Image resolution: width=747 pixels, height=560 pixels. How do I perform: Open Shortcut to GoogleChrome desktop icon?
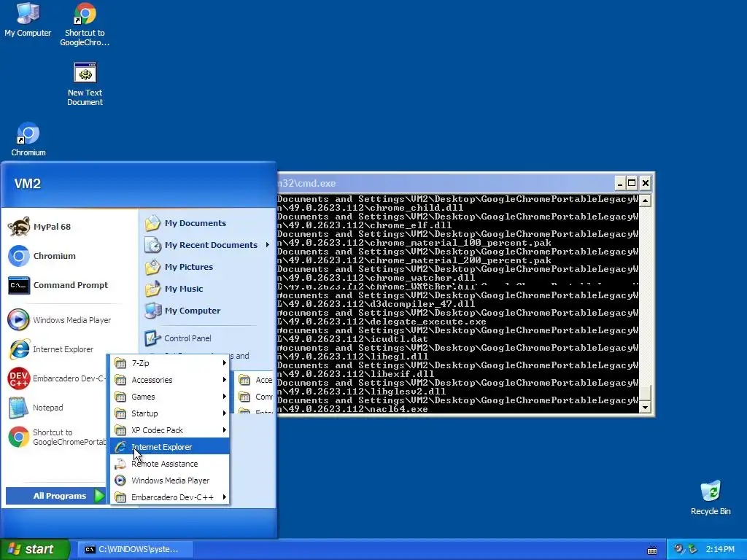tap(85, 24)
